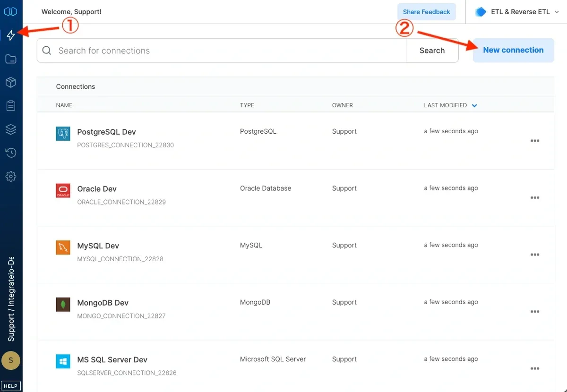Screen dimensions: 567x392
Task: Click SQLSERVER_CONNECTION_22826 identifier text
Action: coord(127,373)
